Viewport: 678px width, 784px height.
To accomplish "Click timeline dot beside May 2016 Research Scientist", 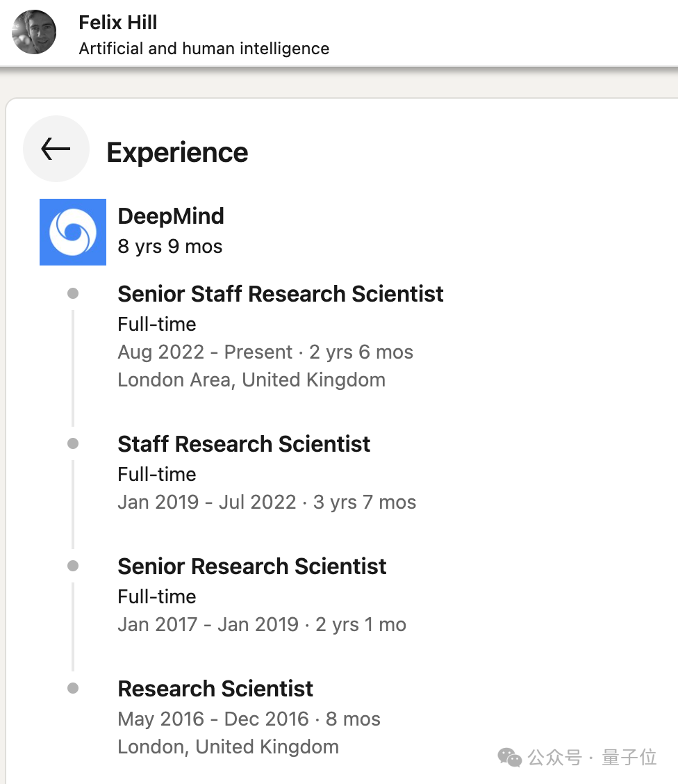I will (73, 689).
